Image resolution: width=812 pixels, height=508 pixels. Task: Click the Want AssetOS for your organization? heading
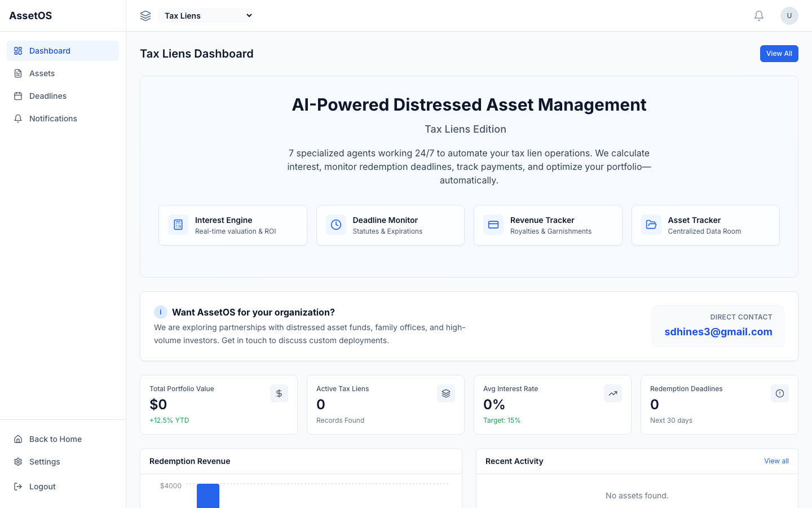coord(253,312)
